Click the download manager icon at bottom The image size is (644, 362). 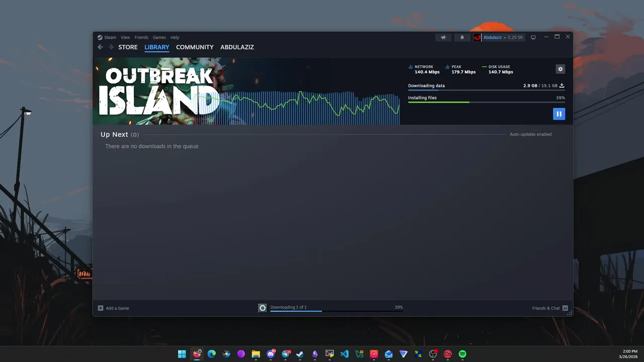click(262, 308)
